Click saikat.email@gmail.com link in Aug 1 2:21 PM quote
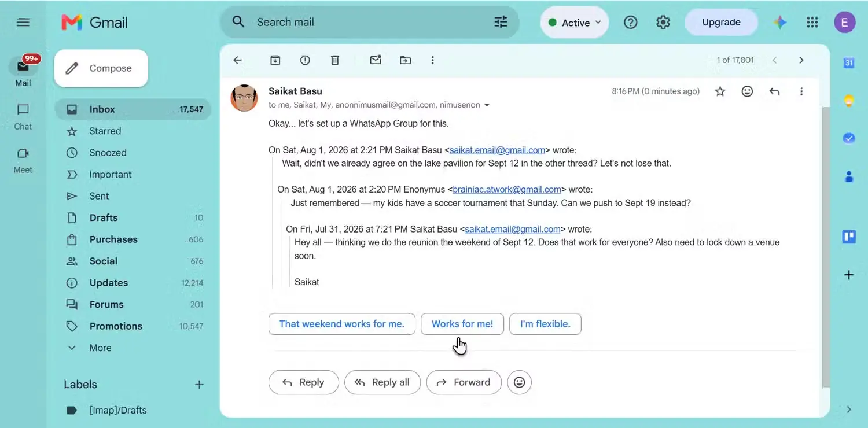The height and width of the screenshot is (428, 868). coord(498,150)
